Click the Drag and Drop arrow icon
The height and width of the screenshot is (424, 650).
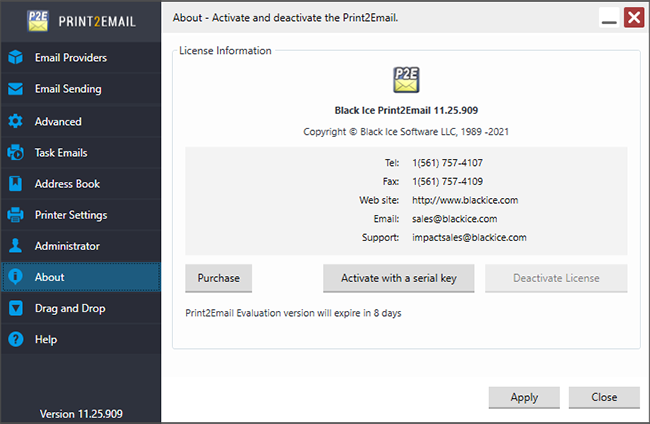click(15, 308)
